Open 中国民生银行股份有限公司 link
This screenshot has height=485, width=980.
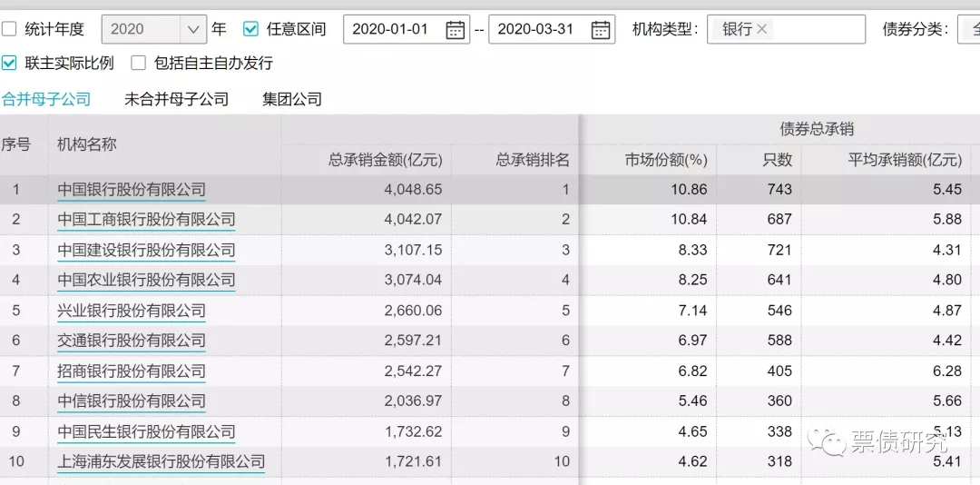tap(146, 431)
